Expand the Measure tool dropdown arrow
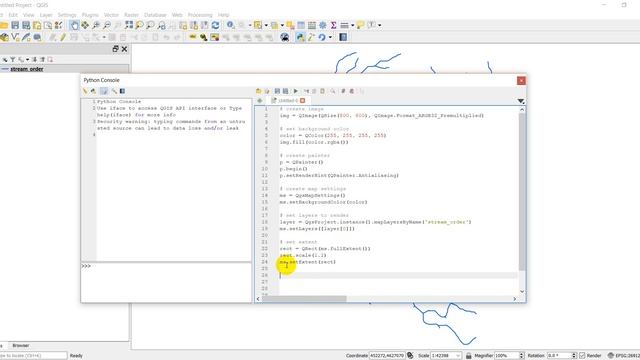640x360 pixels. (352, 25)
